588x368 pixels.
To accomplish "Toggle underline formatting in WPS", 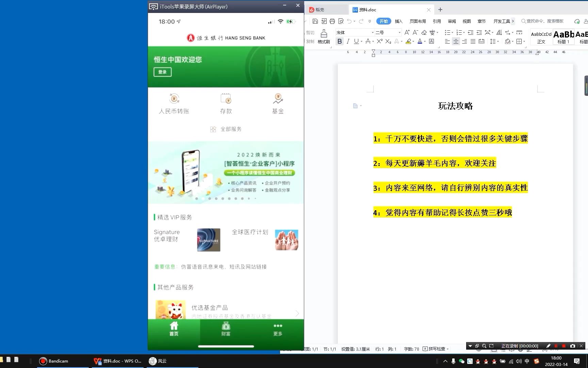I will pyautogui.click(x=356, y=41).
